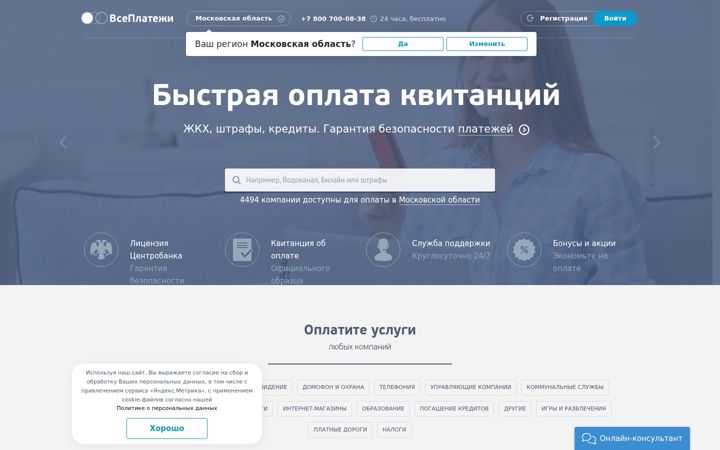This screenshot has width=720, height=450.
Task: Select the ИГРЫ И РАЗВЛЕЧЕНИЯ category
Action: pyautogui.click(x=574, y=409)
